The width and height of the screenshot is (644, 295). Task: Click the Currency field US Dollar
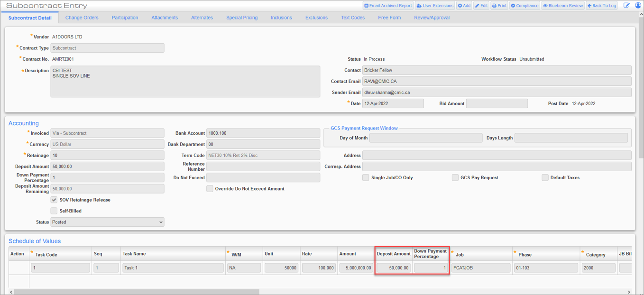coord(108,144)
